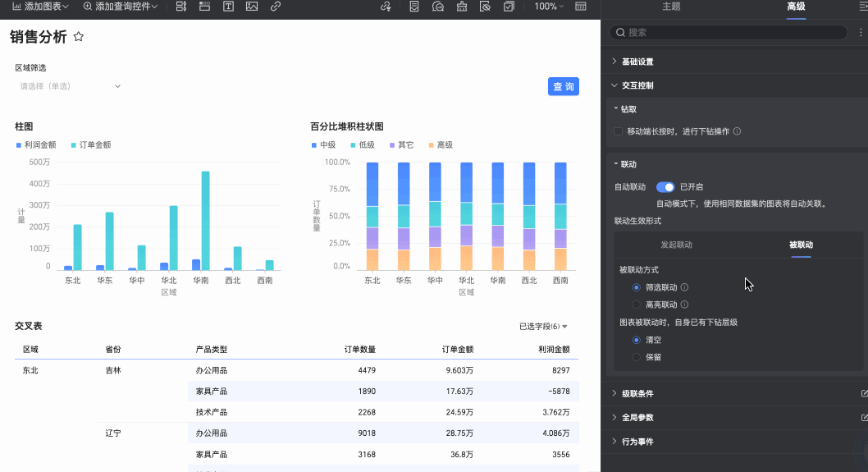Image resolution: width=868 pixels, height=472 pixels.
Task: Open the 添加图表 menu
Action: tap(39, 7)
